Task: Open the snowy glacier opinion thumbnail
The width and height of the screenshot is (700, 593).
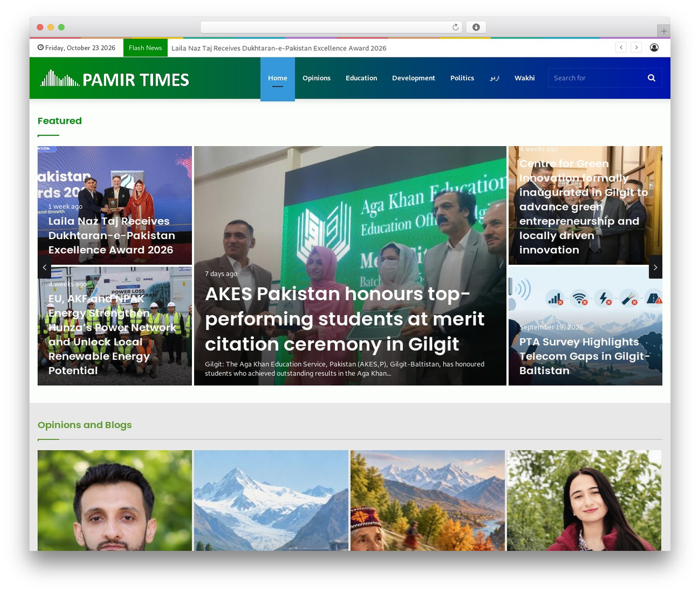Action: coord(271,501)
